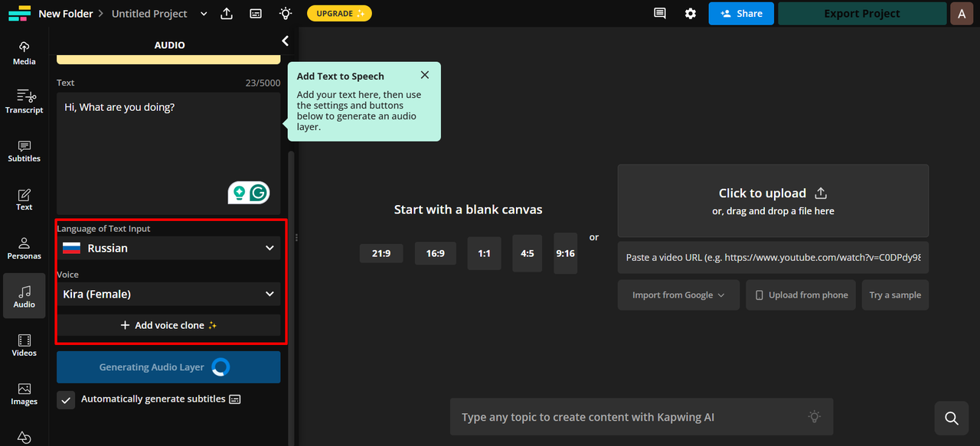Select the 9:16 canvas ratio
This screenshot has height=446, width=980.
(566, 253)
